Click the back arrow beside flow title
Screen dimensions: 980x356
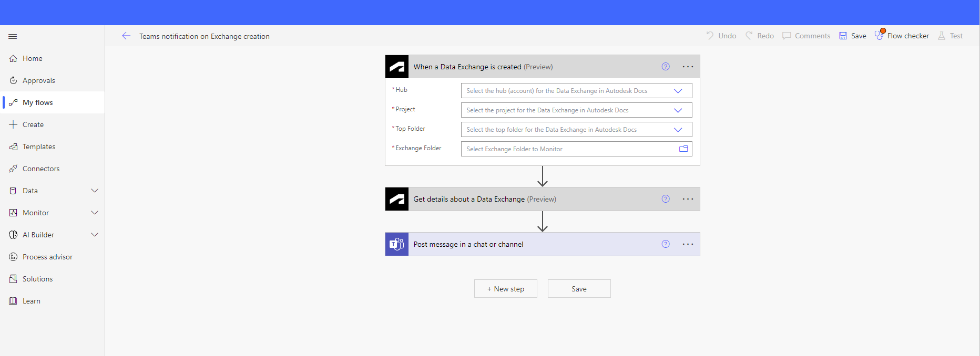pos(126,36)
